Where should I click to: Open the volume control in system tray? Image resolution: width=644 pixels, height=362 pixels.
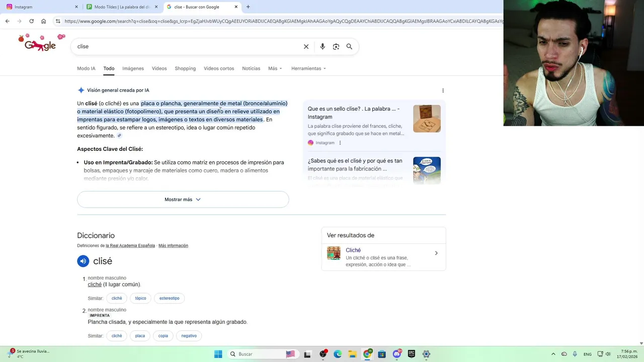tap(608, 354)
